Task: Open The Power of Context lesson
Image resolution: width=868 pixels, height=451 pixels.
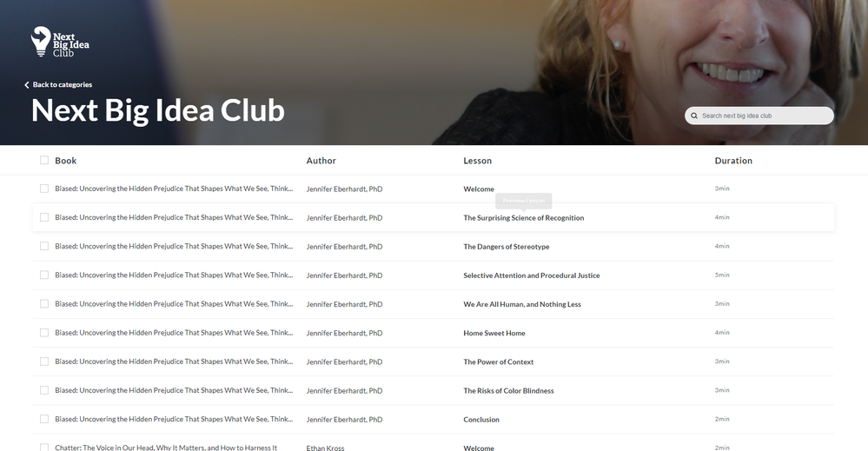Action: 498,361
